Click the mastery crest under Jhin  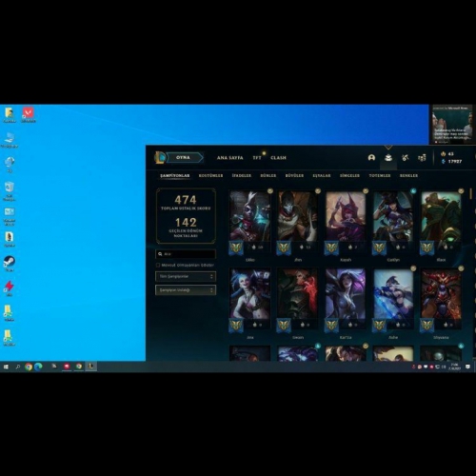click(x=284, y=248)
